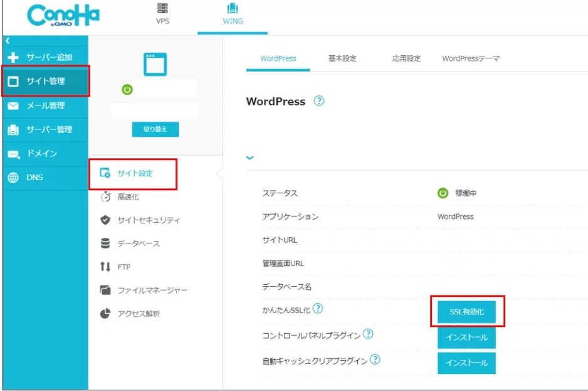Open サーバー管理 in the sidebar
The height and width of the screenshot is (391, 588).
point(45,129)
